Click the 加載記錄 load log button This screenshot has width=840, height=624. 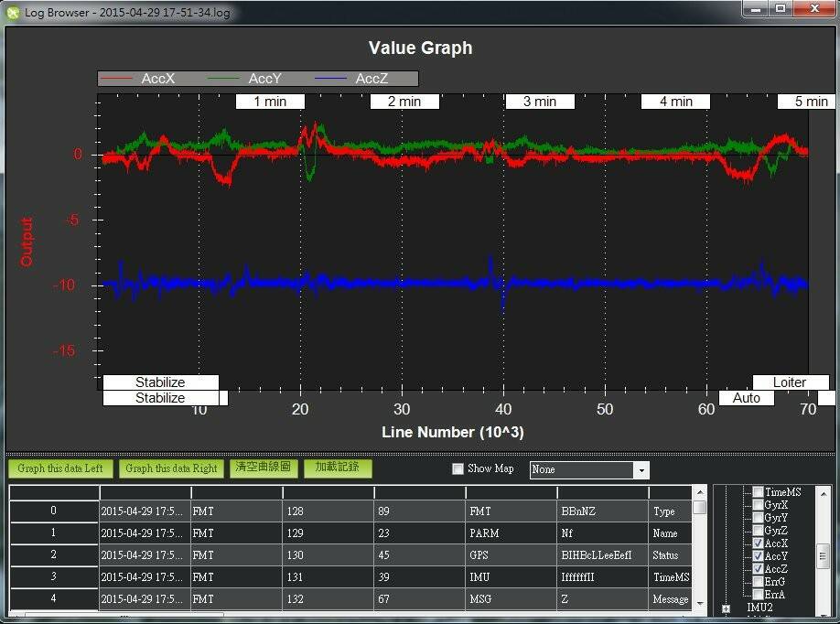pos(338,468)
